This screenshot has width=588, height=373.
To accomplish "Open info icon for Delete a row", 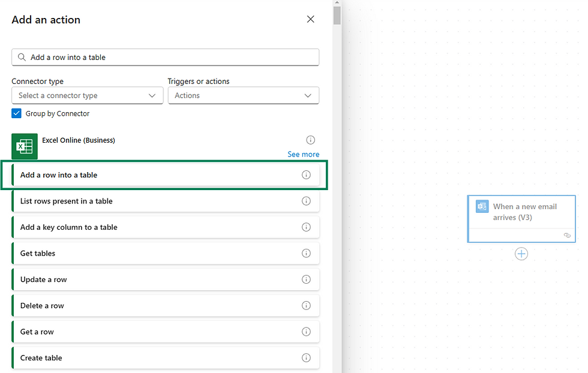I will [306, 306].
